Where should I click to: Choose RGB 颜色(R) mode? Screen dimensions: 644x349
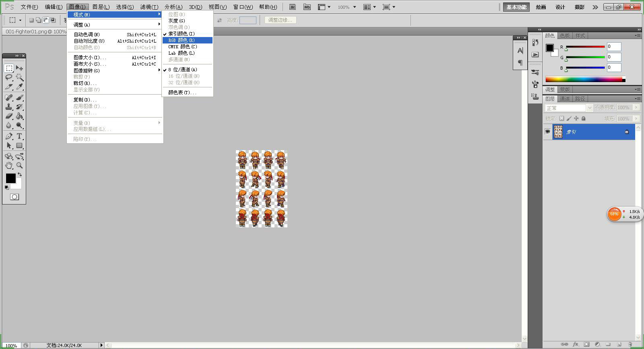[x=188, y=40]
